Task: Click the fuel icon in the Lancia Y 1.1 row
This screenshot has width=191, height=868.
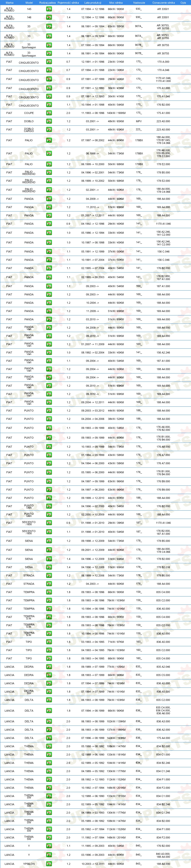Action: tap(49, 846)
